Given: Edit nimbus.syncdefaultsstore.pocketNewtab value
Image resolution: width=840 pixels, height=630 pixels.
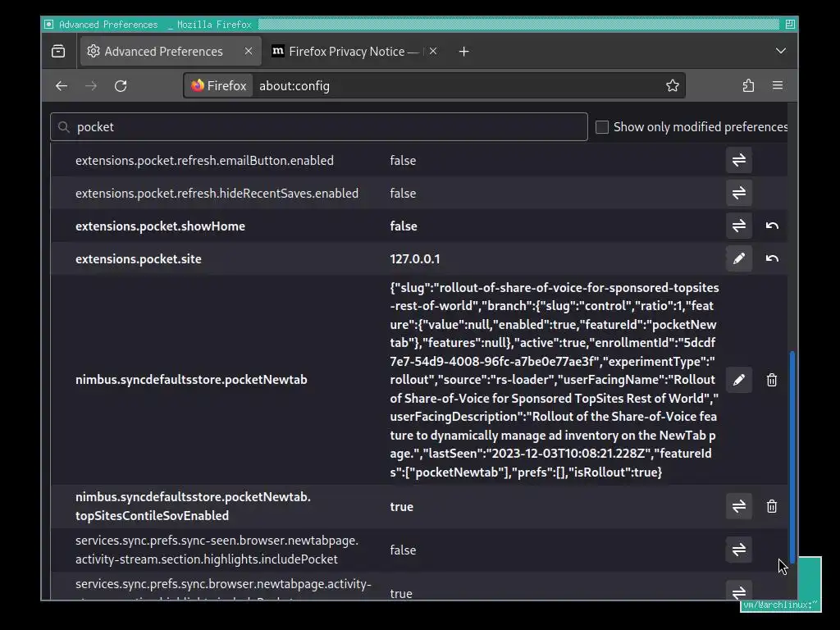Looking at the screenshot, I should click(739, 380).
